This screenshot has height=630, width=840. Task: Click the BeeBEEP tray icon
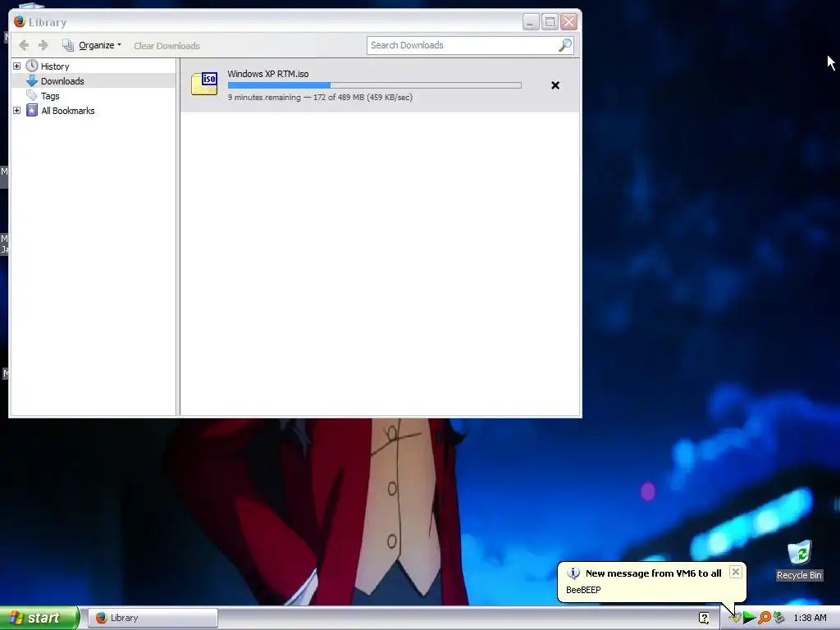735,619
